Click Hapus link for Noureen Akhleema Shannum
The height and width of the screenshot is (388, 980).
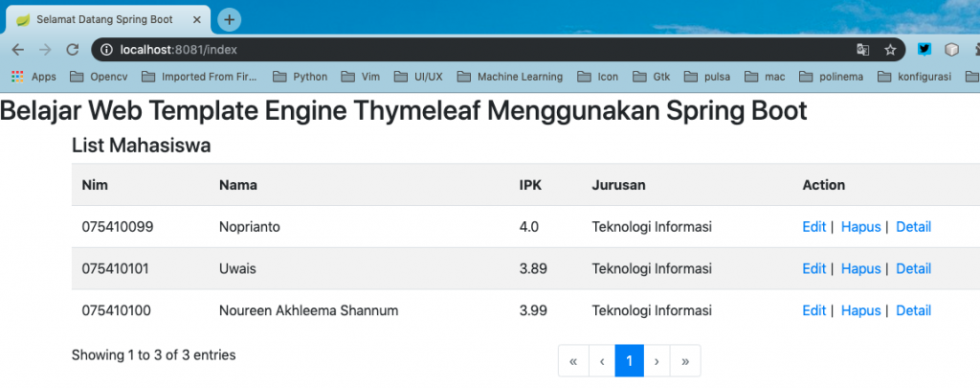(860, 311)
